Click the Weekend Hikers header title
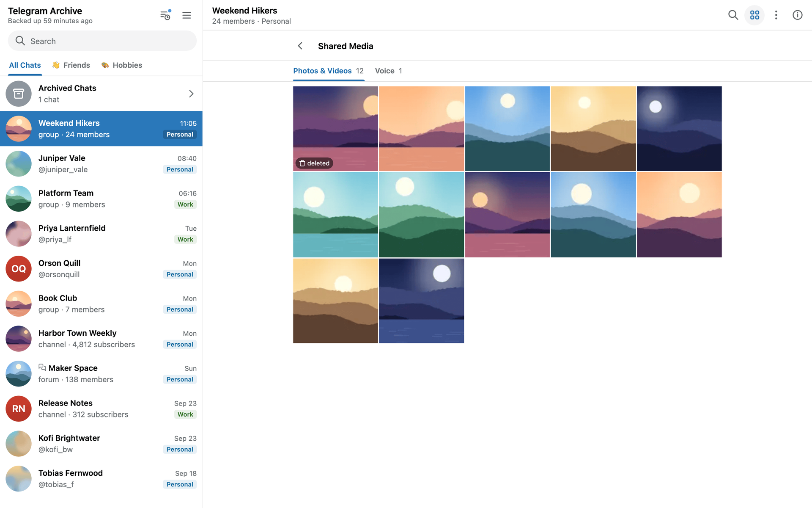This screenshot has width=812, height=508. 244,11
